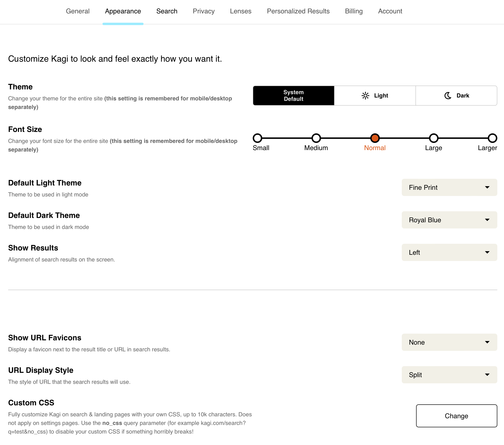Image resolution: width=504 pixels, height=445 pixels.
Task: Select the Large font size stop
Action: (434, 138)
